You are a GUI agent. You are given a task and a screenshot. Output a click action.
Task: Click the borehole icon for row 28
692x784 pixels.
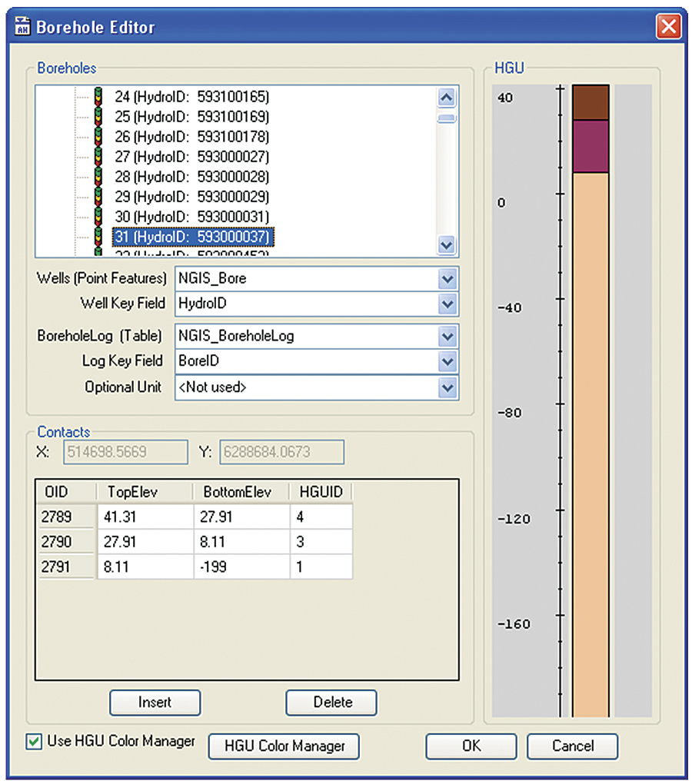pyautogui.click(x=98, y=176)
